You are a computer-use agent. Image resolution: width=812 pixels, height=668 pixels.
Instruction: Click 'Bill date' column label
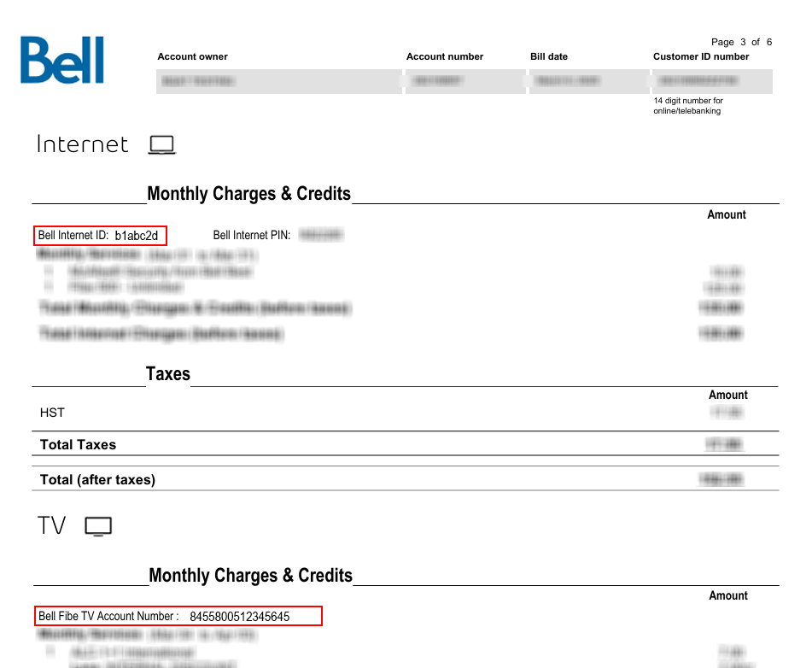click(x=549, y=56)
